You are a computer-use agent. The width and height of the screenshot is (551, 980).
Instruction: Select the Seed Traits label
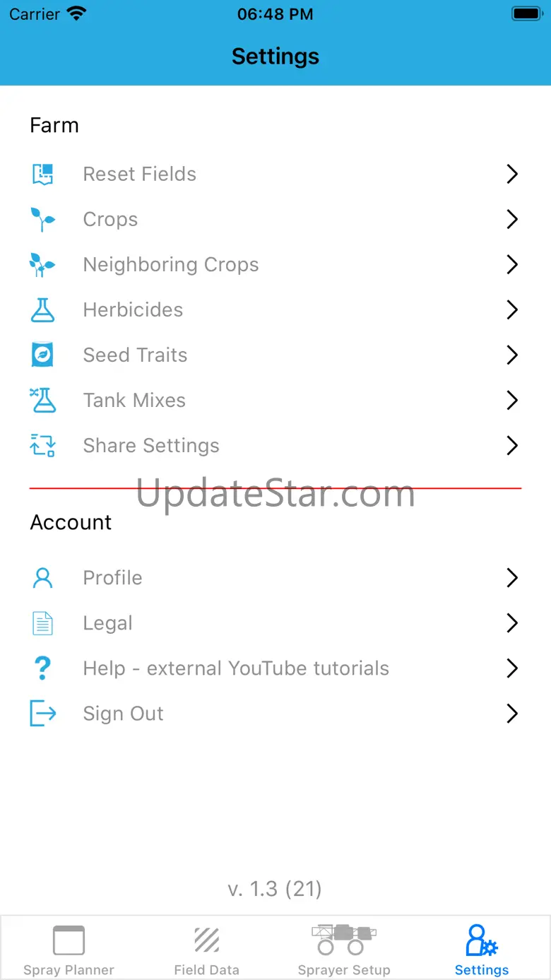[135, 355]
